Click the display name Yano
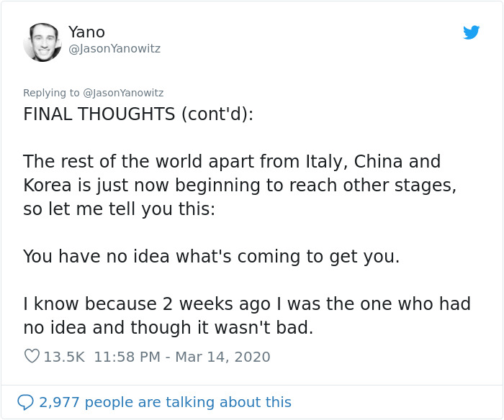The image size is (504, 420). [86, 32]
